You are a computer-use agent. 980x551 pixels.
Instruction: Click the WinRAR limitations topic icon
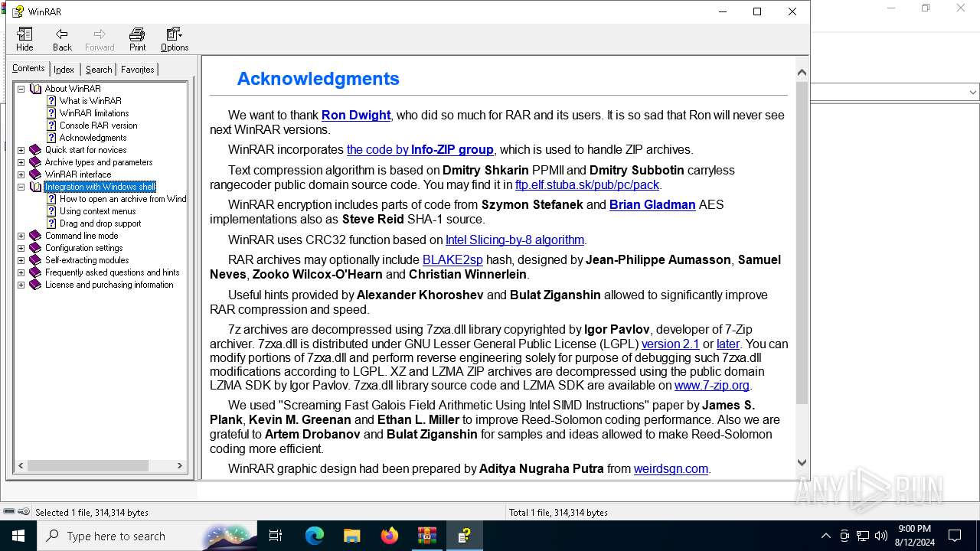(x=51, y=113)
